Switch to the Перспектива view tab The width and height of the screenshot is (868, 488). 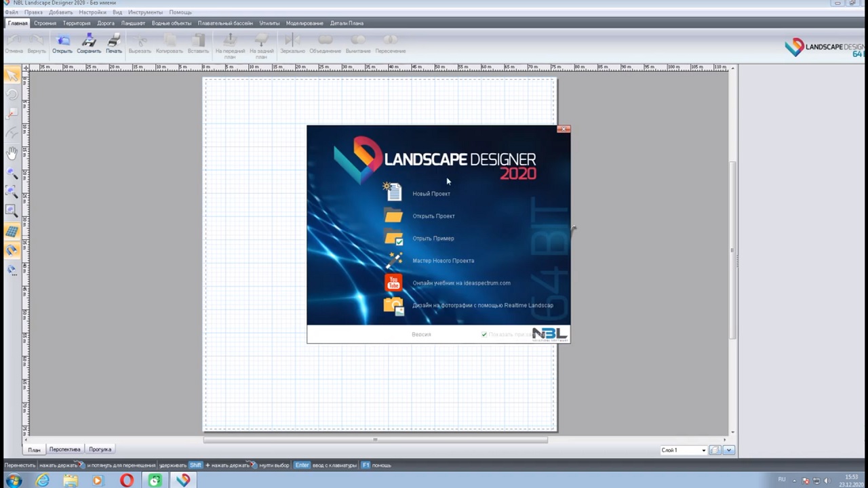tap(64, 449)
